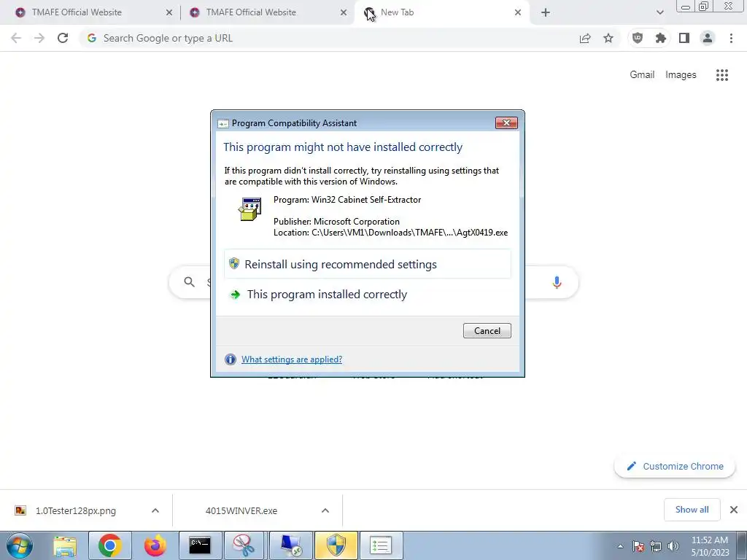Open the checklist app in the taskbar

[381, 545]
